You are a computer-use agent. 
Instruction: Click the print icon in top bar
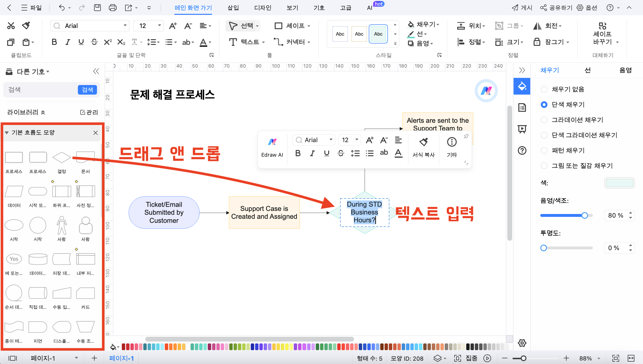point(113,8)
